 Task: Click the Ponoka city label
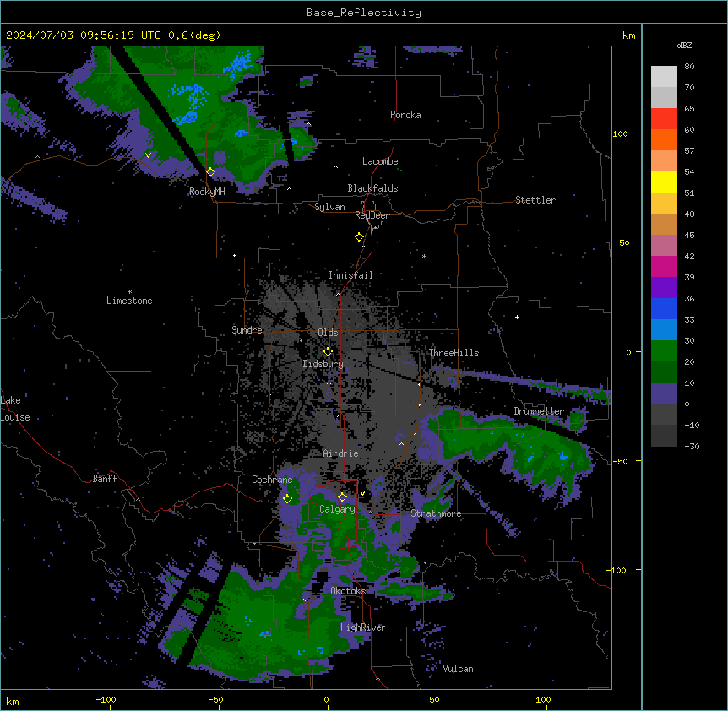405,115
